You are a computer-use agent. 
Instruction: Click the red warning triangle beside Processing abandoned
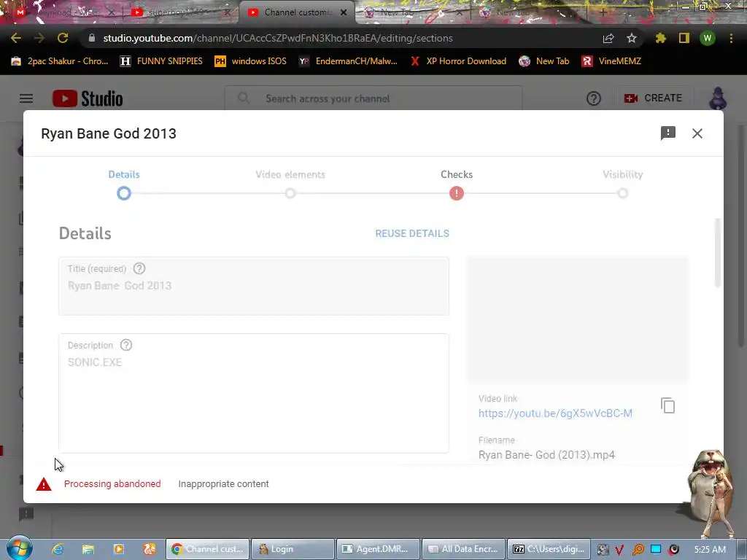[44, 484]
